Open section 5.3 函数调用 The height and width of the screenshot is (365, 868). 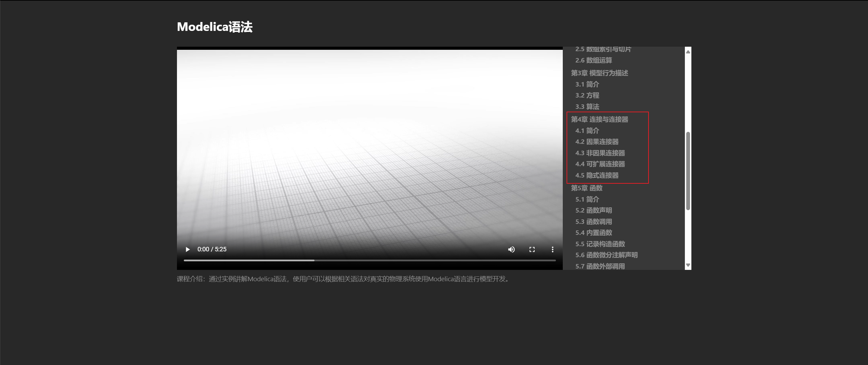click(x=594, y=221)
